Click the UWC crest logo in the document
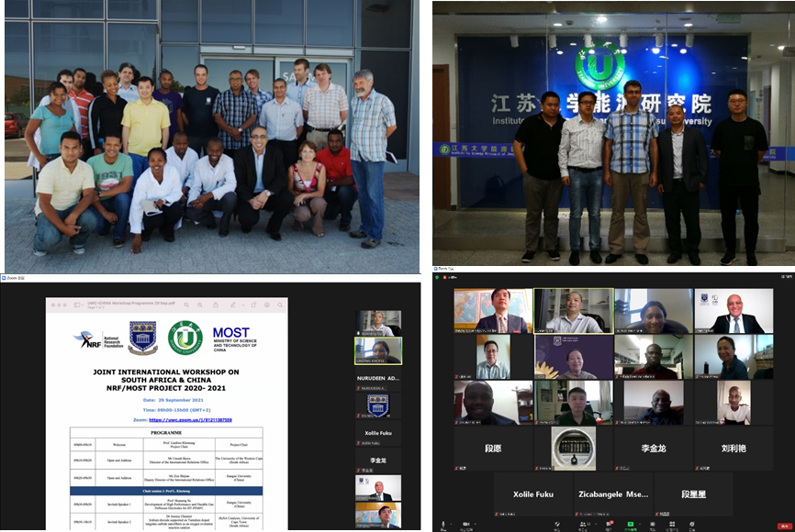Viewport: 795px width, 532px height. point(142,338)
